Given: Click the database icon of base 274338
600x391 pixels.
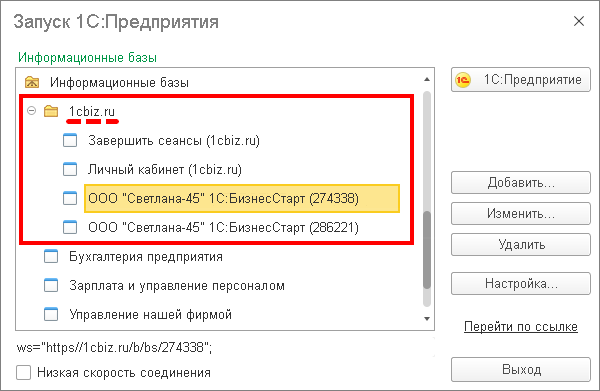Looking at the screenshot, I should 70,198.
